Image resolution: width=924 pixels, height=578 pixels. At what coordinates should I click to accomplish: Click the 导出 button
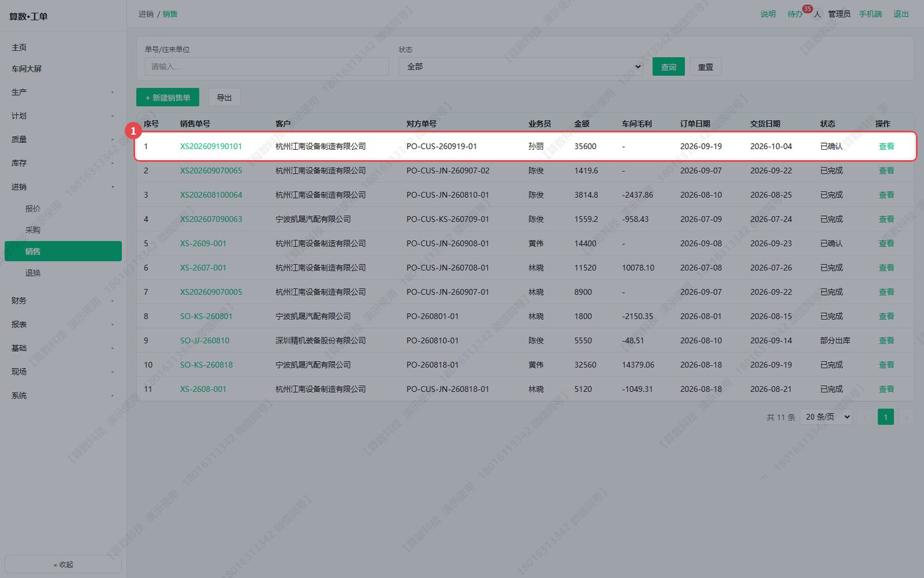pyautogui.click(x=224, y=97)
